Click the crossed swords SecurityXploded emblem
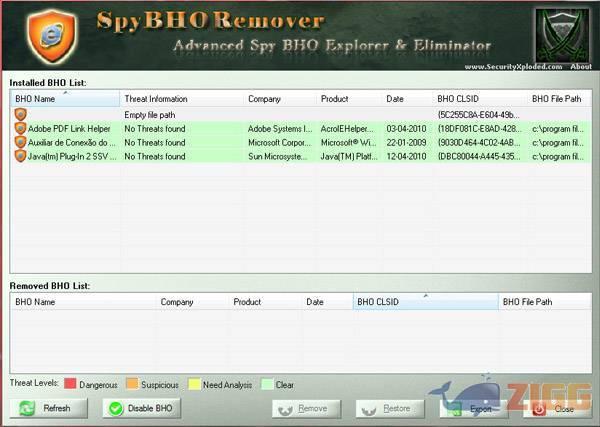This screenshot has height=427, width=600. click(561, 33)
